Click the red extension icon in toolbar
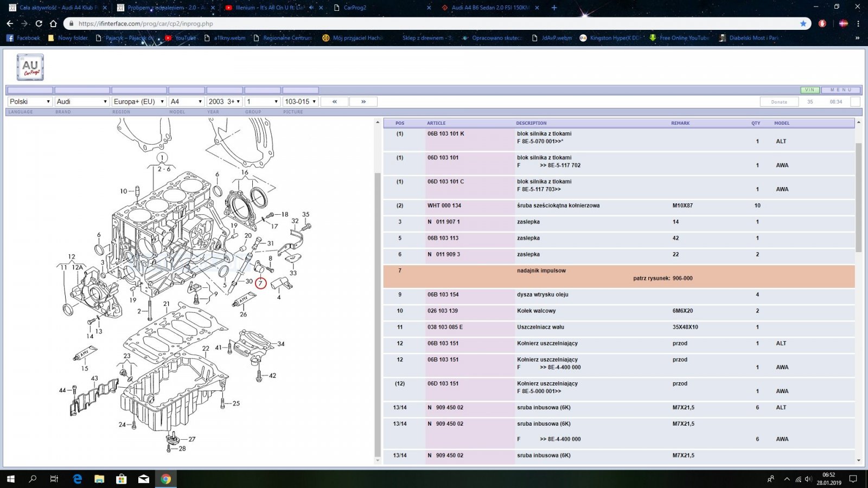This screenshot has height=488, width=868. coord(822,23)
